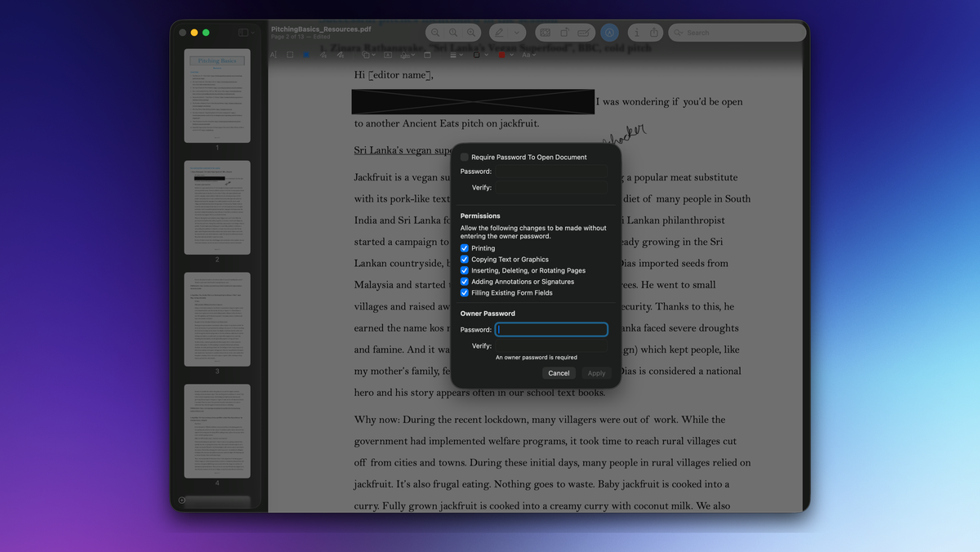Select the Rectangular Selection tool

pos(290,56)
